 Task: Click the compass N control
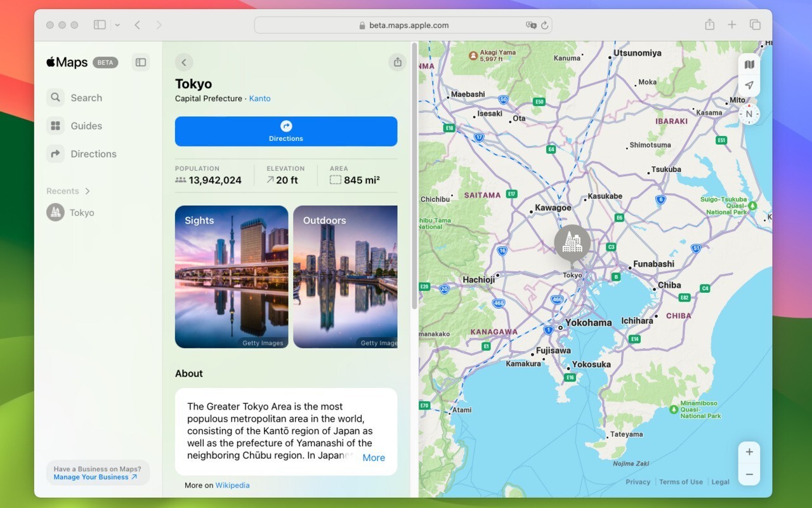click(x=749, y=114)
